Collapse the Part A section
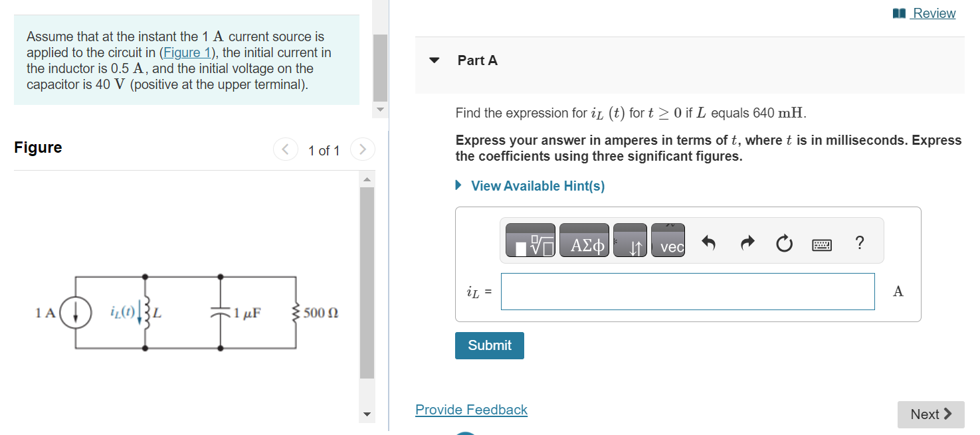The image size is (980, 435). coord(434,60)
